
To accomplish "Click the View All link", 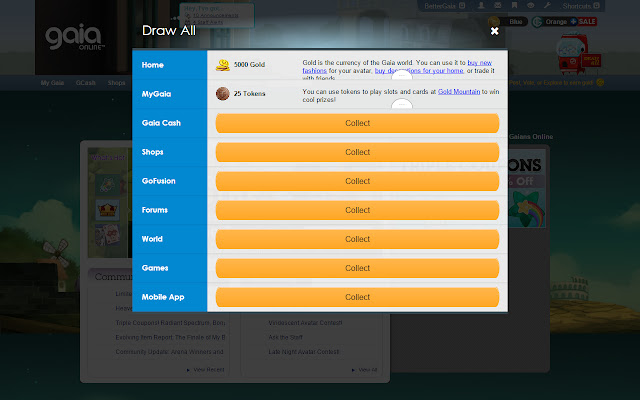I will 367,370.
